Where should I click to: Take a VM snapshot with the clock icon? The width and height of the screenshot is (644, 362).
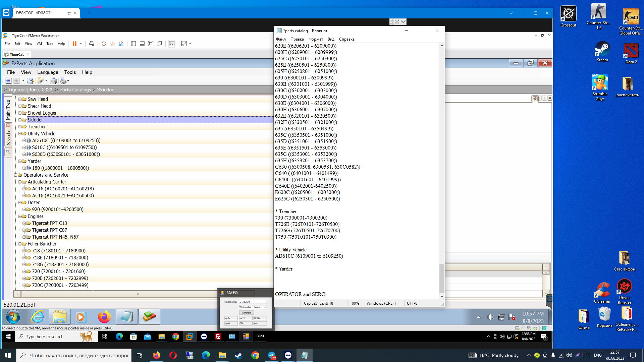pos(104,44)
